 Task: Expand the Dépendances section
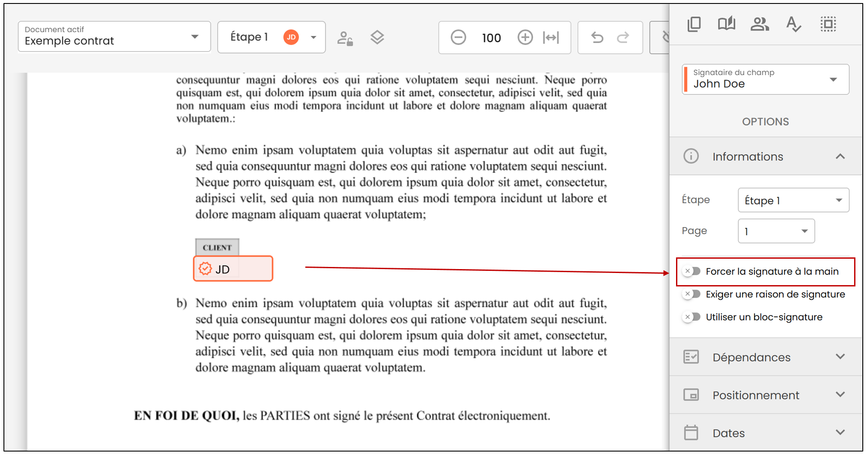766,357
